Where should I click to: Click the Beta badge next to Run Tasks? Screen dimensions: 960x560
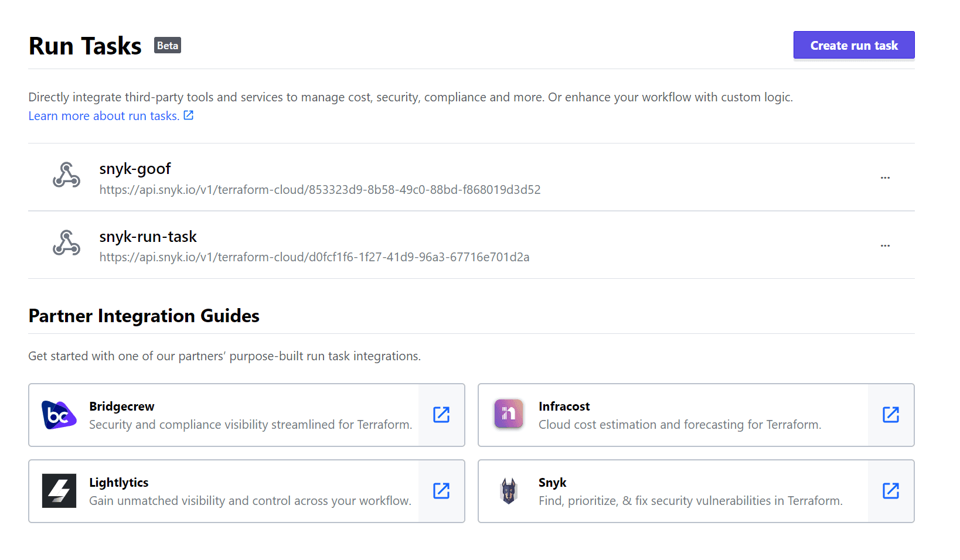[x=168, y=46]
